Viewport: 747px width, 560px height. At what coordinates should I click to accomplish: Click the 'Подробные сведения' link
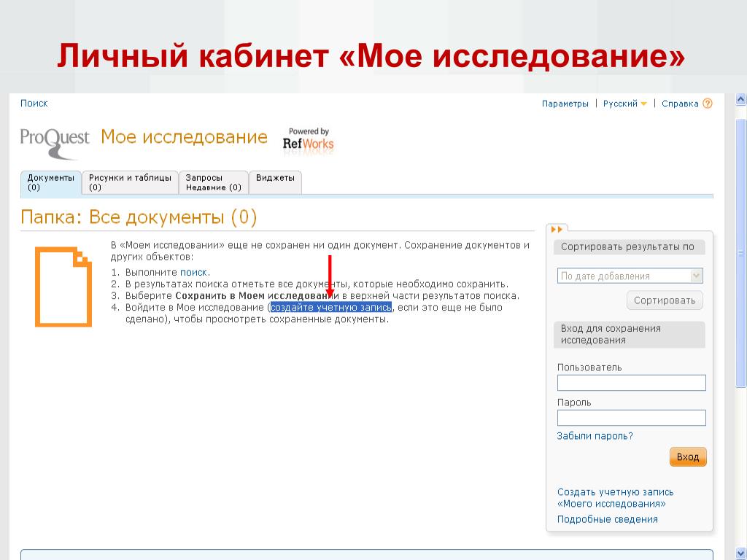[608, 519]
